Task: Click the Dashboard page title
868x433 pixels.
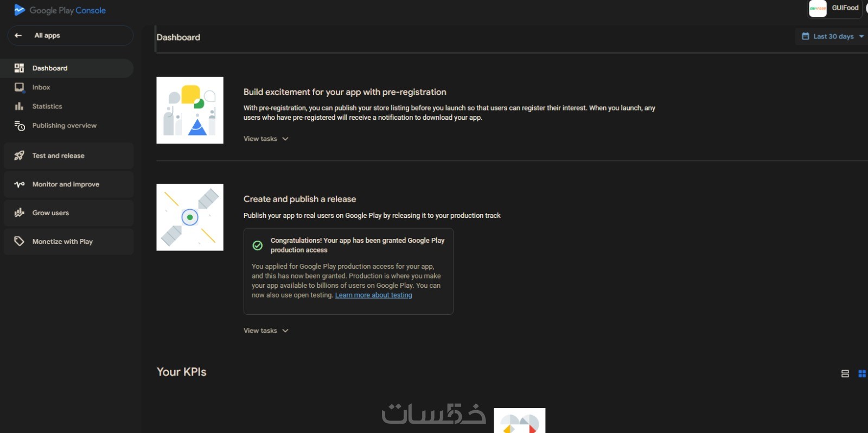Action: (178, 37)
